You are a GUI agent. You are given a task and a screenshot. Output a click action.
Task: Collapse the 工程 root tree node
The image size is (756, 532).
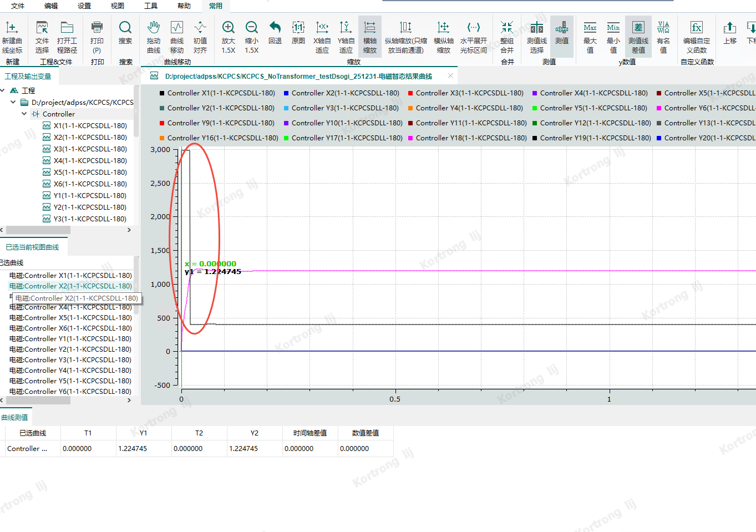3,90
